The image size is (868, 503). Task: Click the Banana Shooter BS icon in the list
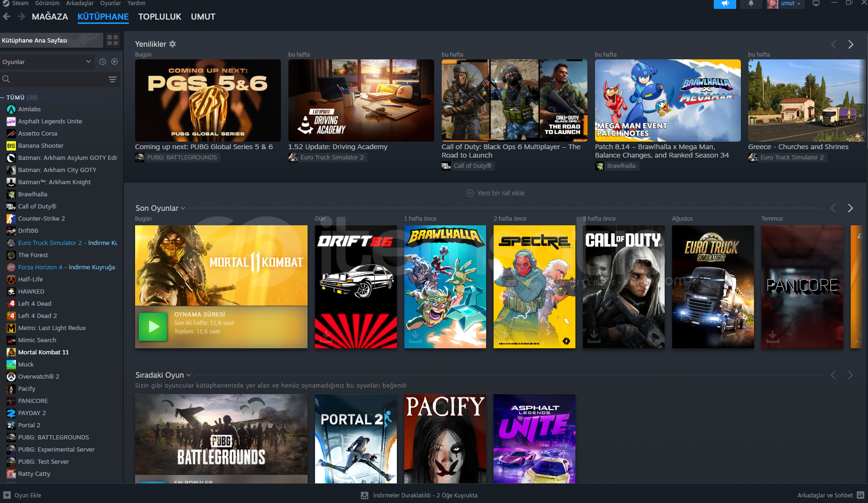11,146
